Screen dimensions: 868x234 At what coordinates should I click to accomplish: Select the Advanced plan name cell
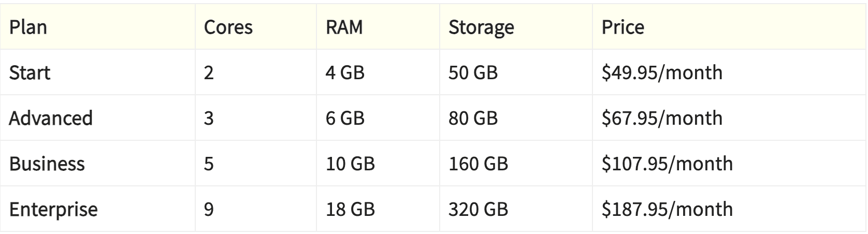[97, 118]
